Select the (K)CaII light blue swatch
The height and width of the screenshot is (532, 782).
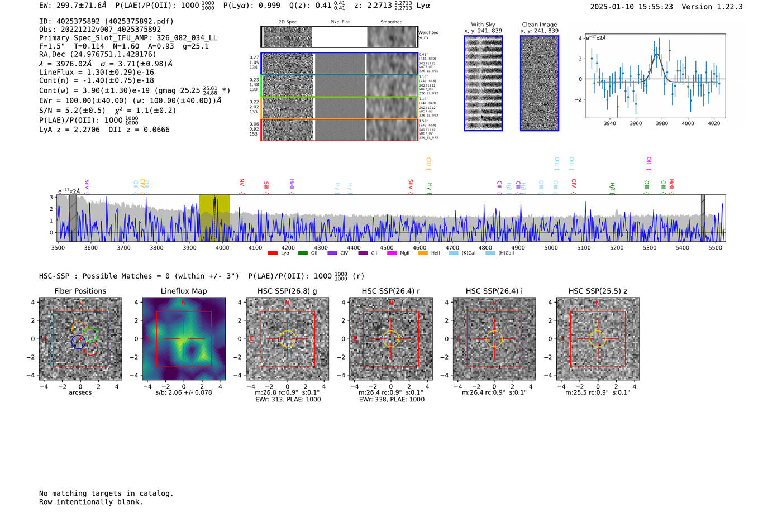[x=454, y=253]
